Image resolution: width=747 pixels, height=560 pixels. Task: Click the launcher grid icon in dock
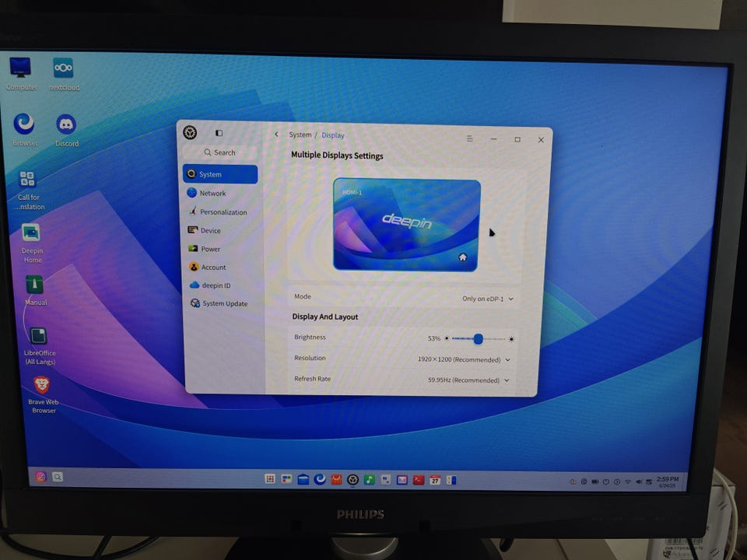click(x=270, y=479)
